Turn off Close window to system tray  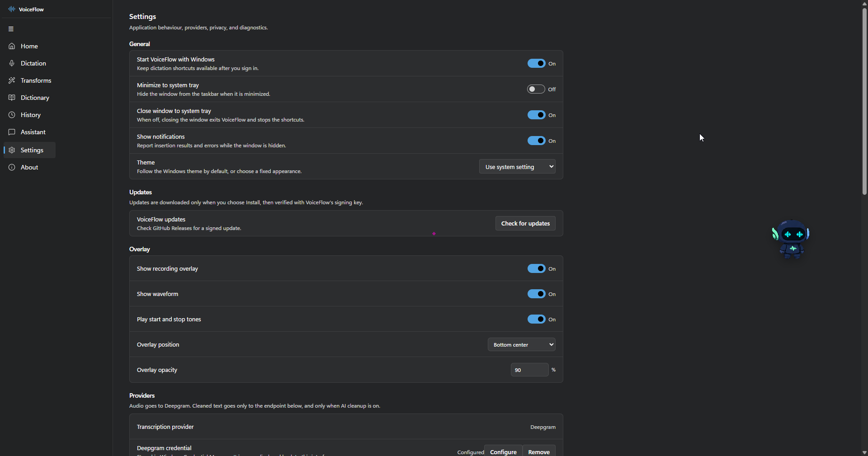[x=536, y=115]
